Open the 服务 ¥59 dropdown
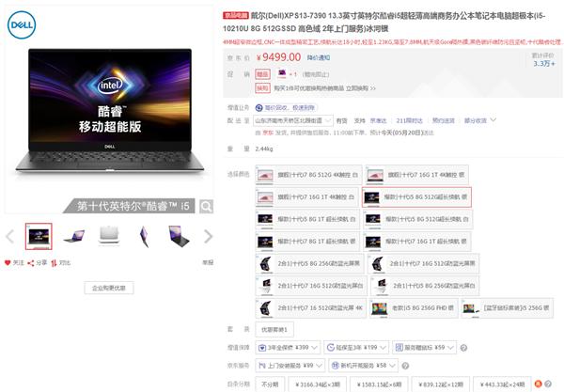This screenshot has height=392, width=564. point(425,348)
